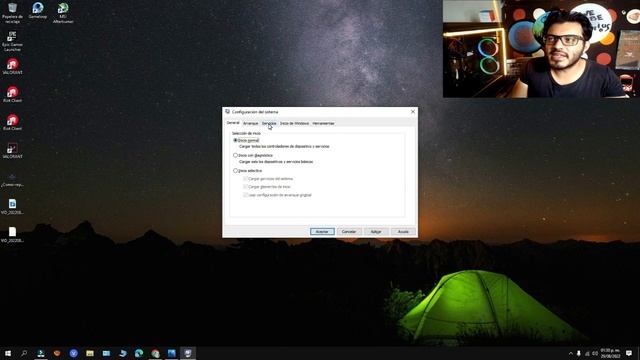The image size is (640, 360).
Task: Open the VO_2020 file with blank white icon
Action: 12,235
